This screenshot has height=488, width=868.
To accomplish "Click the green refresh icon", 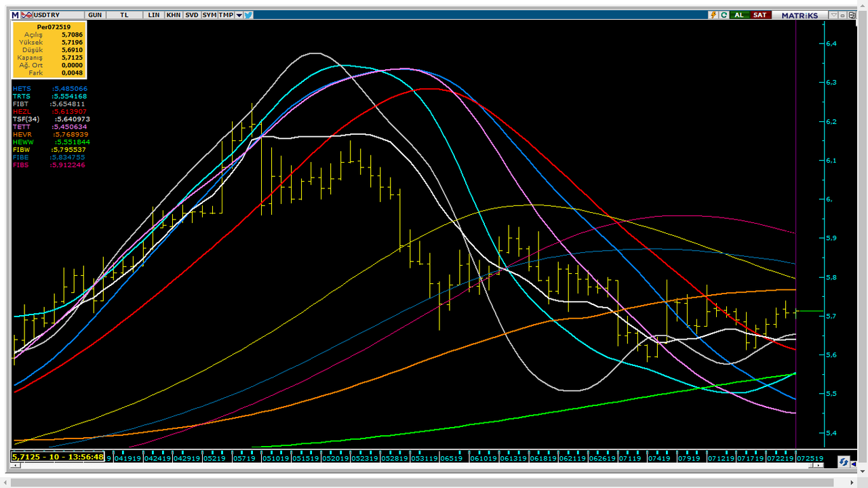I will (x=724, y=15).
